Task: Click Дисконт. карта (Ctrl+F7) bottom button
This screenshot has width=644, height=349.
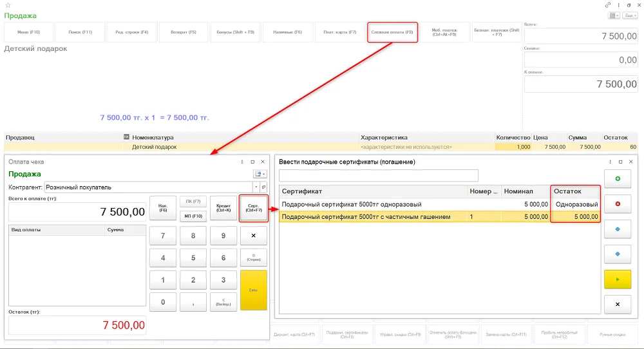Action: click(x=294, y=335)
